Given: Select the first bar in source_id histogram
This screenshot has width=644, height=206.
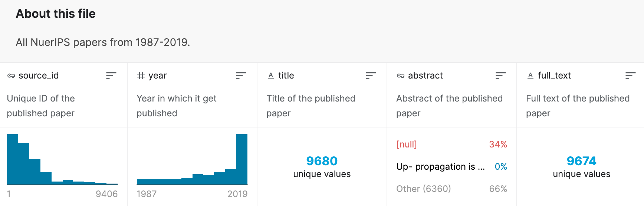Looking at the screenshot, I should click(13, 159).
